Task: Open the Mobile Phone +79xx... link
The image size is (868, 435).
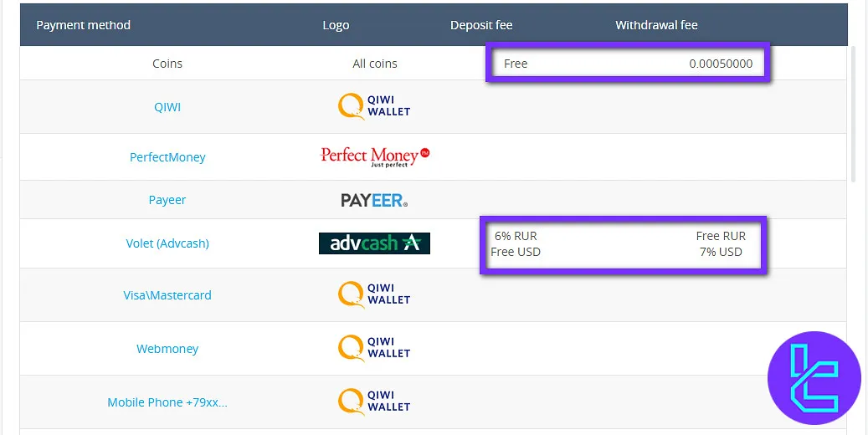Action: tap(167, 402)
